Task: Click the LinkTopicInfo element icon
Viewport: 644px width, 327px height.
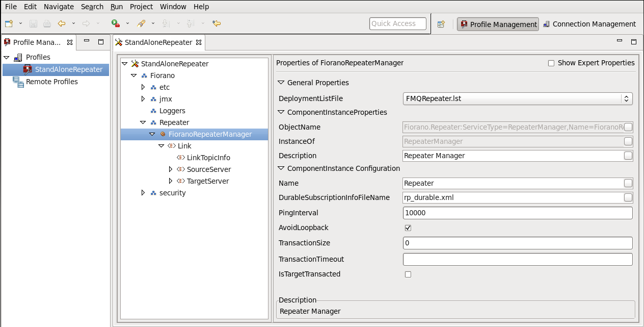Action: point(180,158)
